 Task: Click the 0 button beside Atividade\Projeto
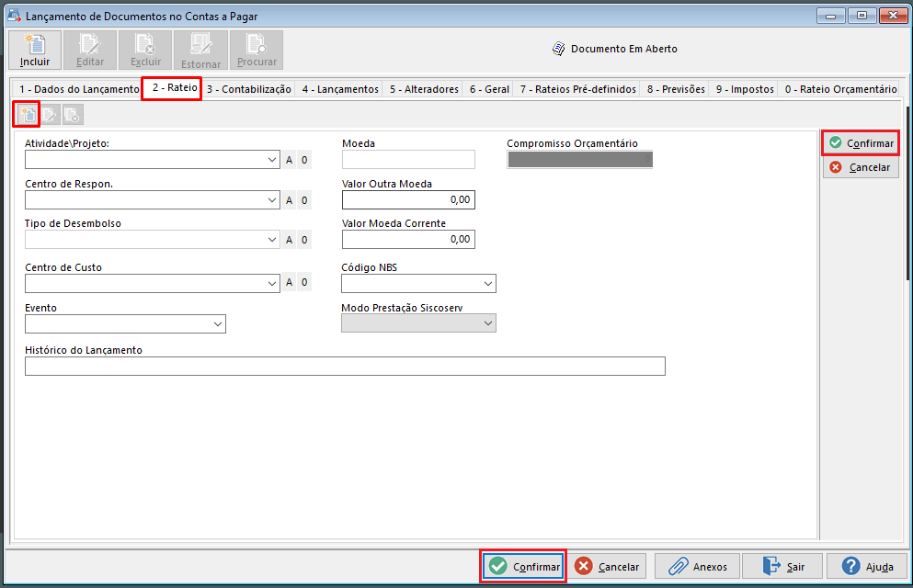tap(304, 160)
